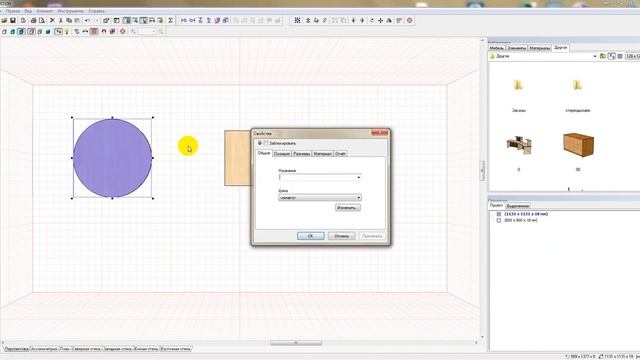
Task: Check the 800 x 800 item checkbox
Action: point(499,220)
